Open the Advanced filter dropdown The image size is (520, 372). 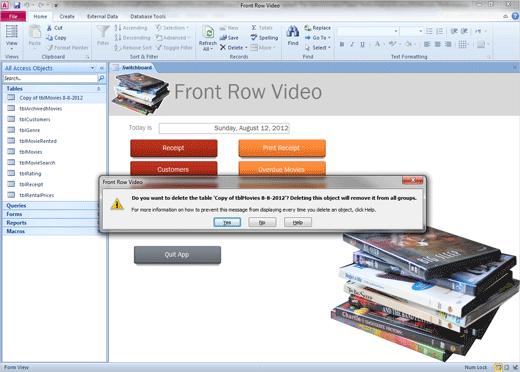pos(173,38)
